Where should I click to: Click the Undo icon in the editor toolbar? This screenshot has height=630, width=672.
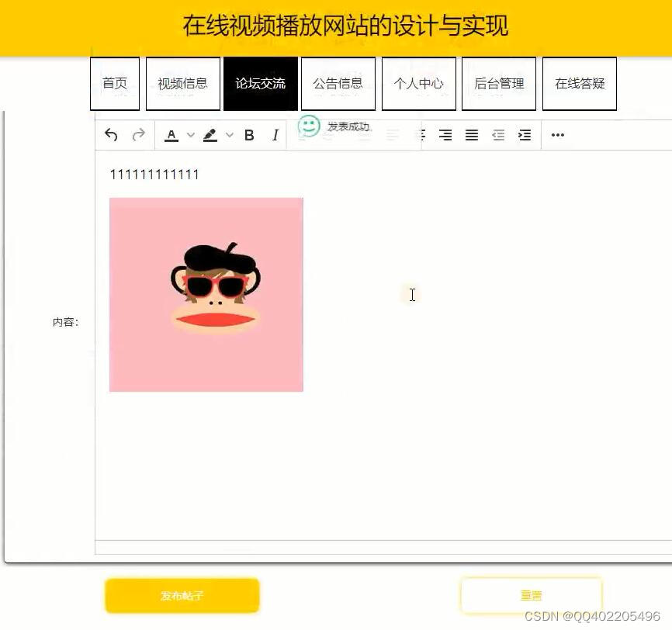[110, 135]
